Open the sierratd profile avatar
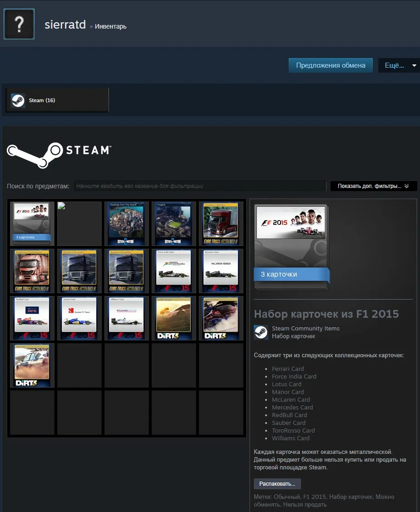Viewport: 420px width, 512px height. [x=19, y=24]
